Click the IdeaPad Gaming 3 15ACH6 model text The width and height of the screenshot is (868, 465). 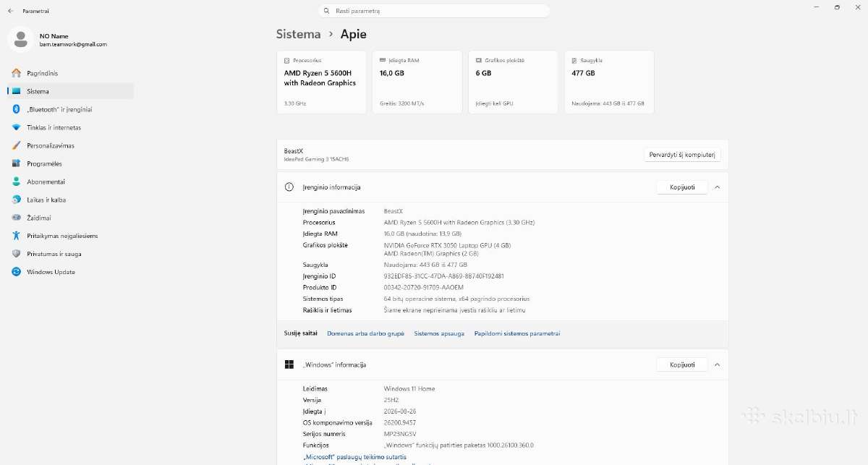317,159
